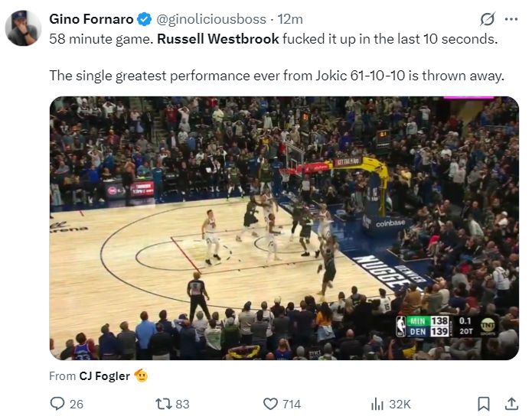This screenshot has width=532, height=416.
Task: Click the 714 likes count
Action: 292,404
